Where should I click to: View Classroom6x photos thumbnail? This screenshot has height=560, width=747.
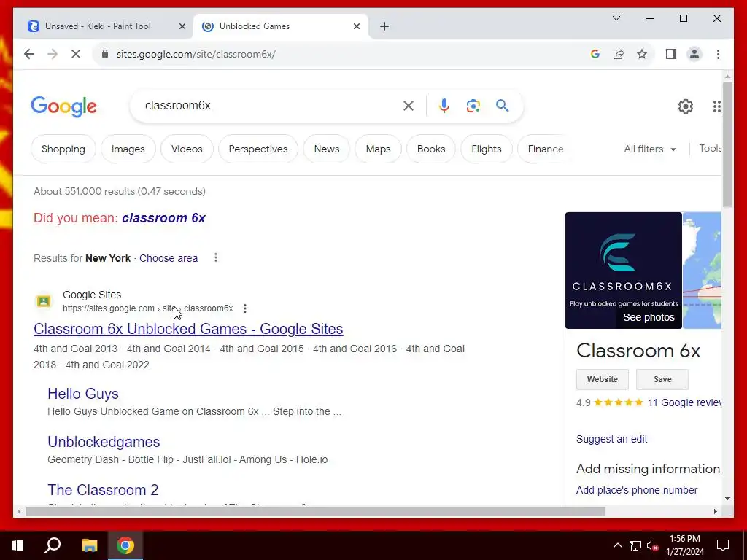[x=624, y=271]
